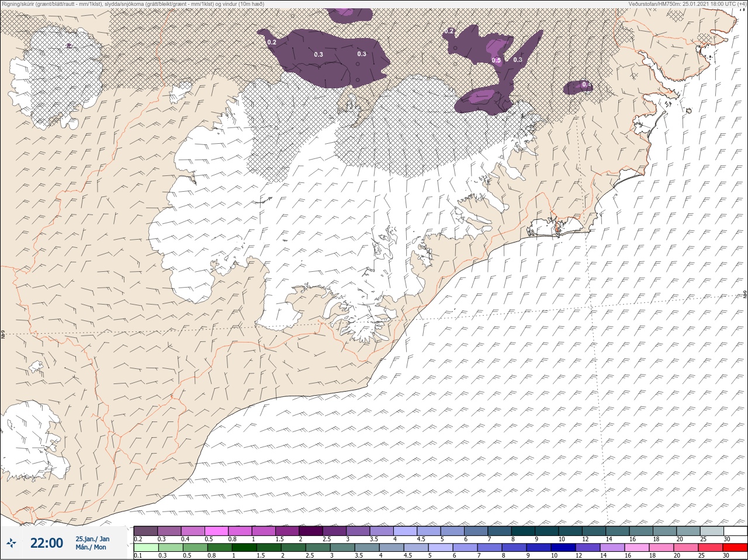Pick the pale mint first swatch of the rain scale
Viewport: 748px width, 560px height.
point(146,548)
